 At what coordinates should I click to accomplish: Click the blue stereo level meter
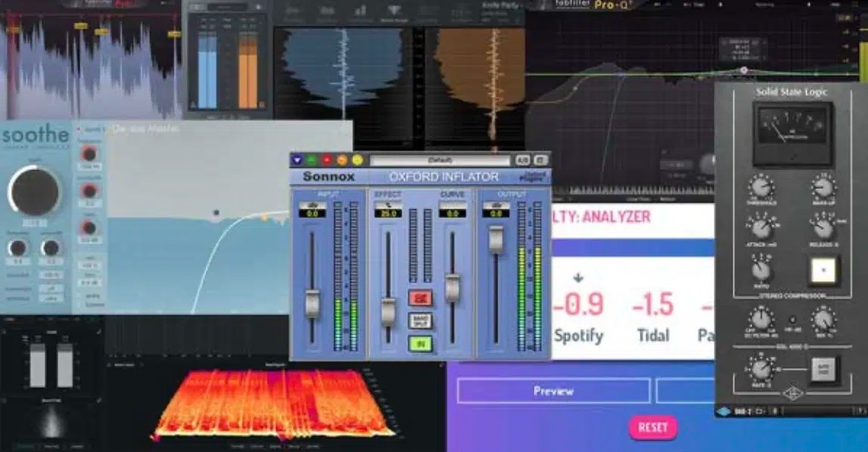click(x=207, y=70)
